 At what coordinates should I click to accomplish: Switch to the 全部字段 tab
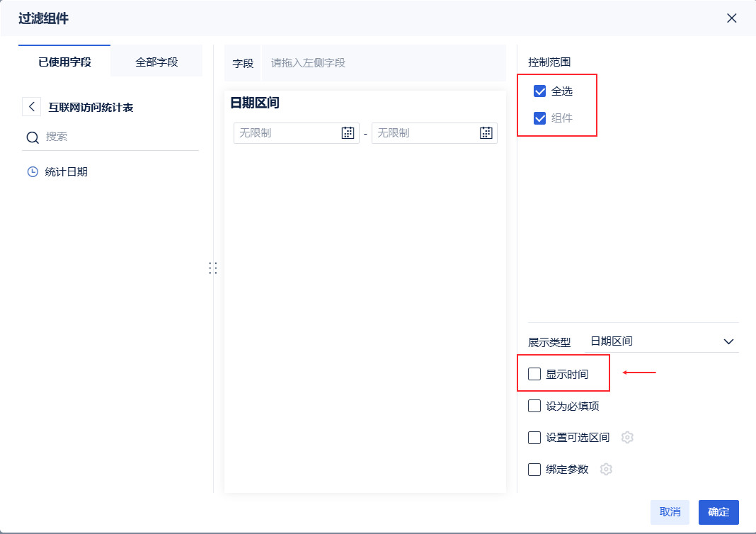pyautogui.click(x=156, y=62)
